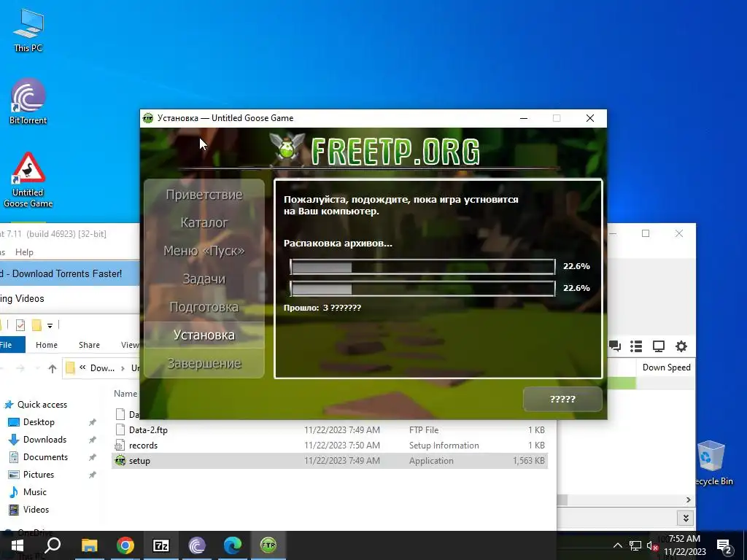Select Подготовка installer step

[204, 307]
